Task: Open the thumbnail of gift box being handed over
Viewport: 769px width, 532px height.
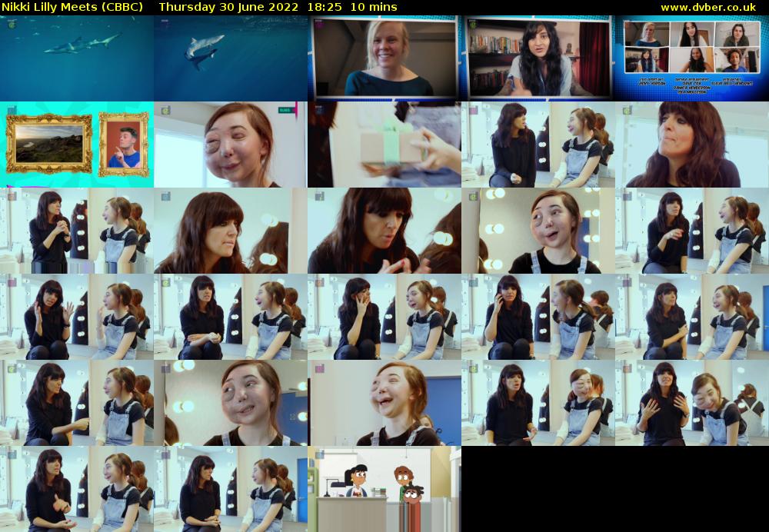Action: tap(384, 145)
